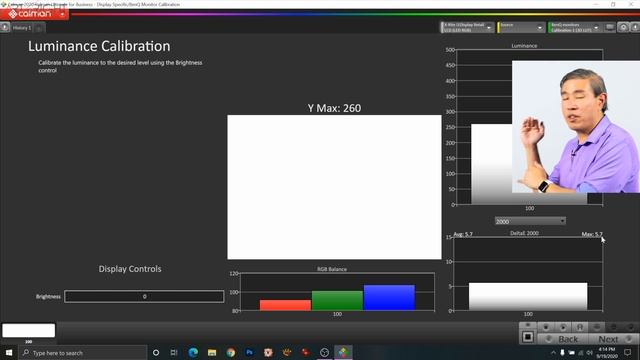Click the dimmed button right of AutoCal
The image size is (640, 360).
click(x=597, y=327)
